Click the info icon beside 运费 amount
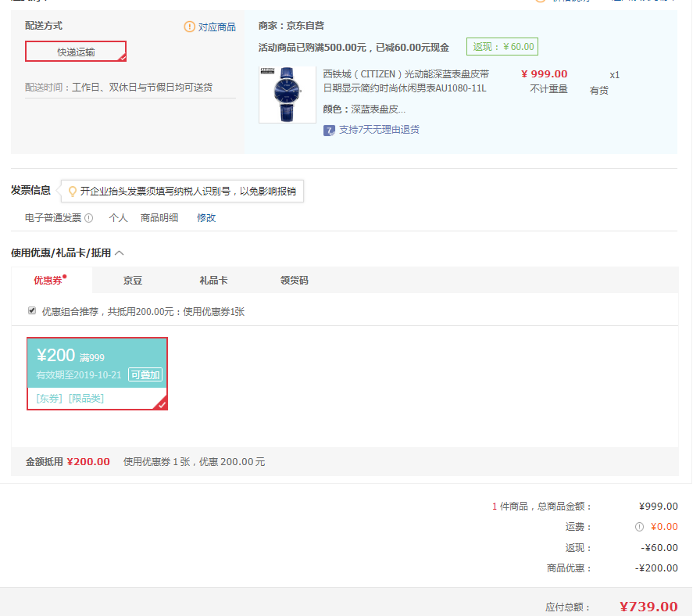Screen dimensions: 693x616 tap(639, 527)
